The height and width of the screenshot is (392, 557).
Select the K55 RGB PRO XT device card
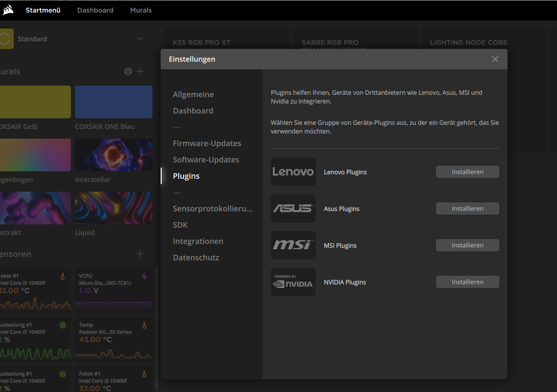coord(226,39)
